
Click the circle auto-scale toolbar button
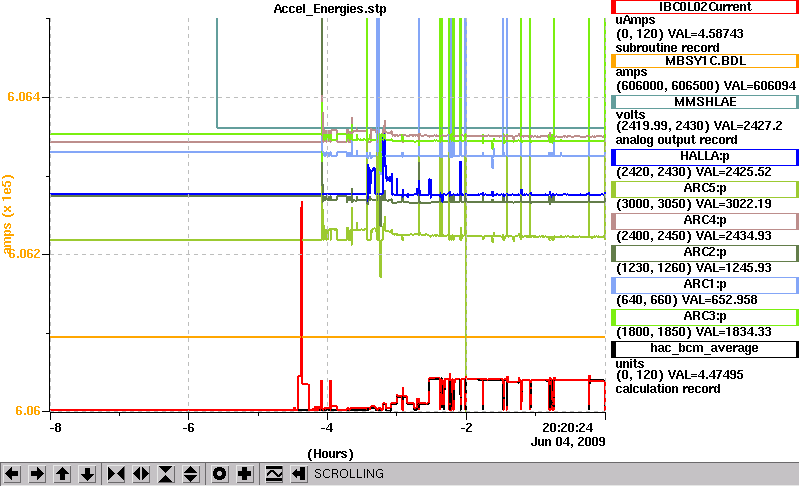click(220, 474)
